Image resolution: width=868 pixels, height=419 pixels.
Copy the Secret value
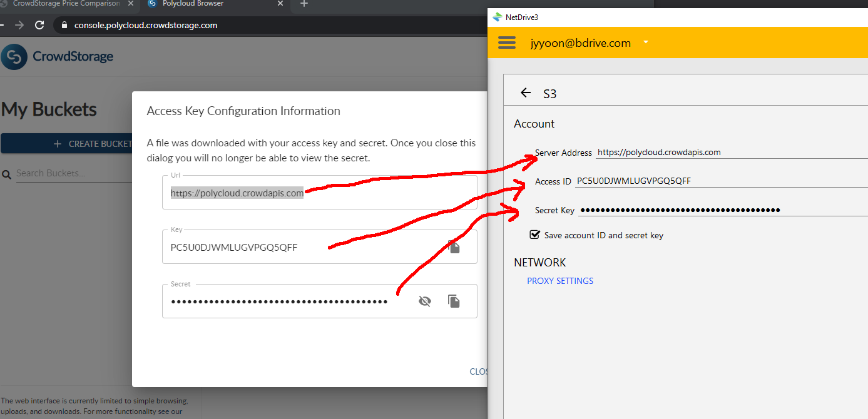pyautogui.click(x=454, y=301)
